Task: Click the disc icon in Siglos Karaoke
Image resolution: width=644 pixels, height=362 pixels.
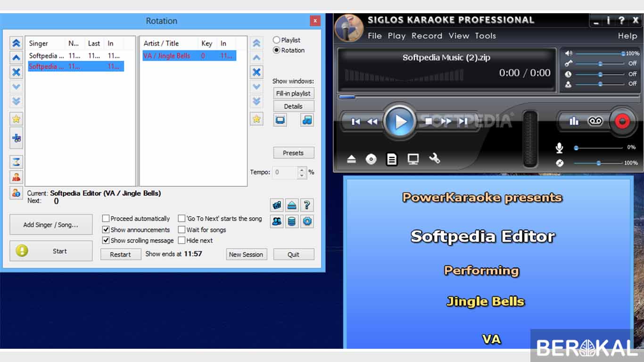Action: (x=371, y=159)
